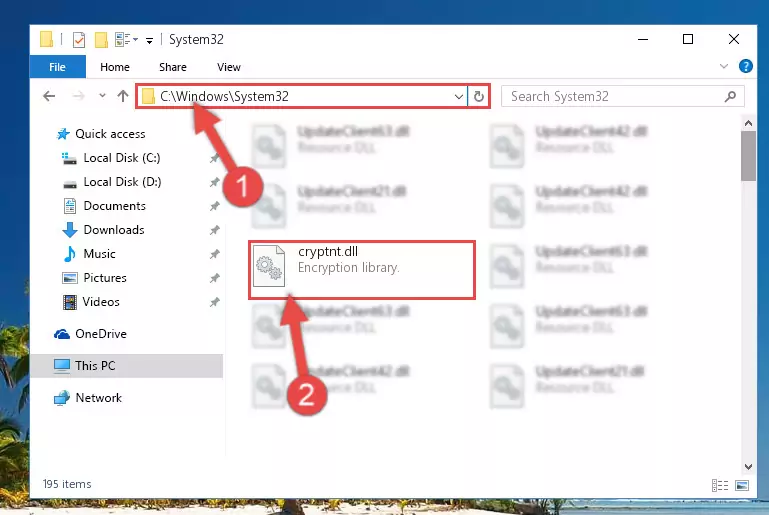
Task: Expand the ribbon with the chevron
Action: click(x=723, y=66)
